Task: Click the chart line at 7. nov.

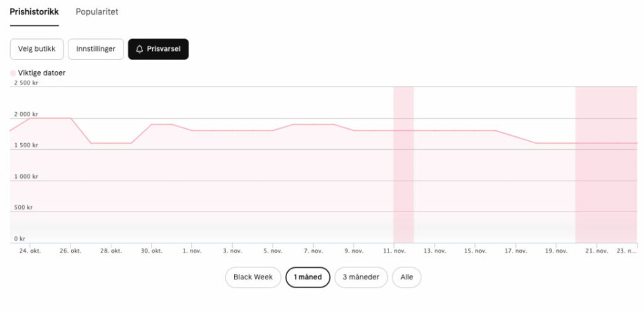Action: tap(313, 124)
